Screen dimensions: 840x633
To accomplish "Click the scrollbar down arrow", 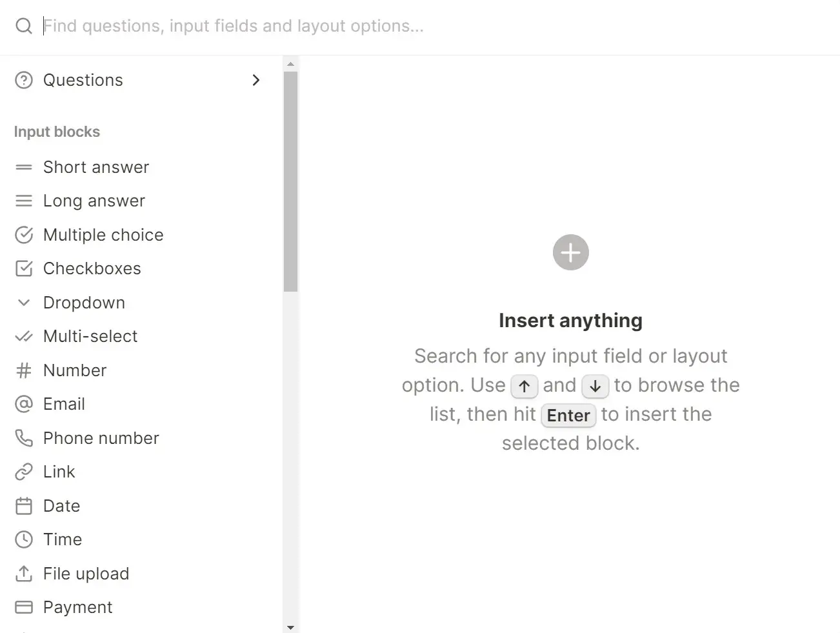I will coord(290,627).
